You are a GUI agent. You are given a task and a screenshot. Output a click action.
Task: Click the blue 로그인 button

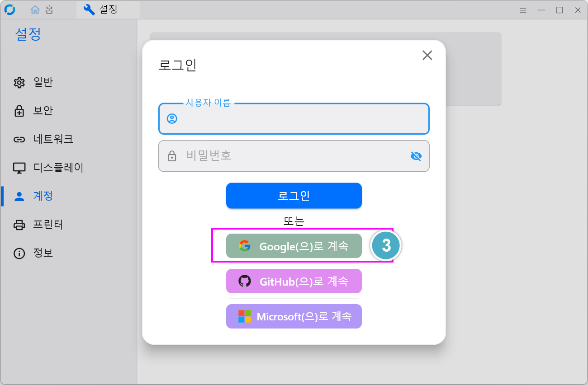(294, 196)
